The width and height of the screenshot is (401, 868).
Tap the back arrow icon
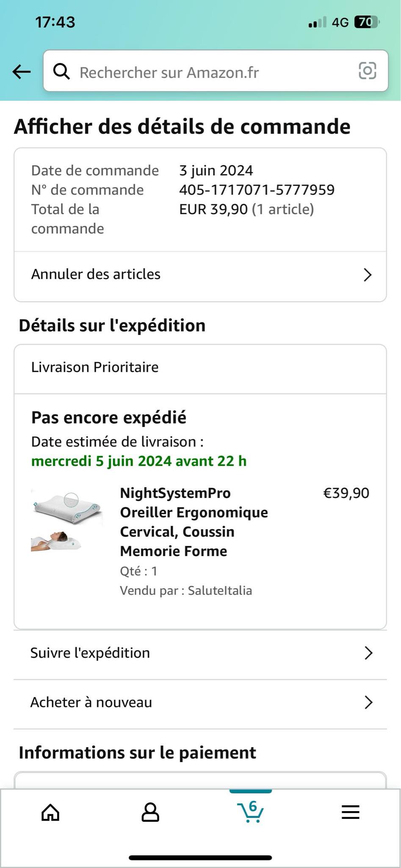(22, 72)
